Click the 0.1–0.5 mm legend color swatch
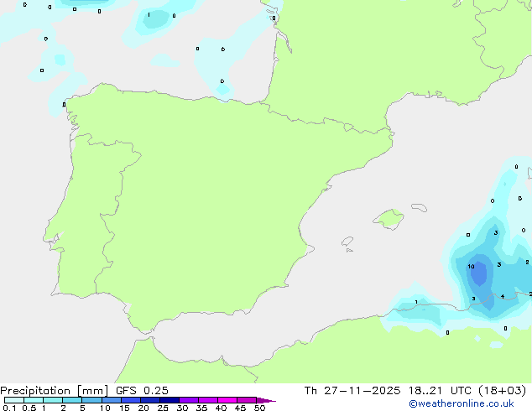Image resolution: width=532 pixels, height=411 pixels. 14,400
